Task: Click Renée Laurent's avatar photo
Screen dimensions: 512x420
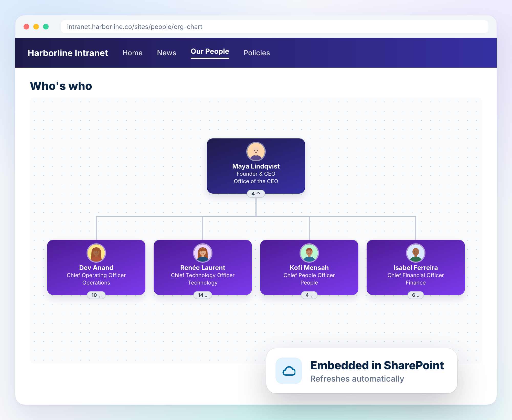Action: click(x=203, y=253)
